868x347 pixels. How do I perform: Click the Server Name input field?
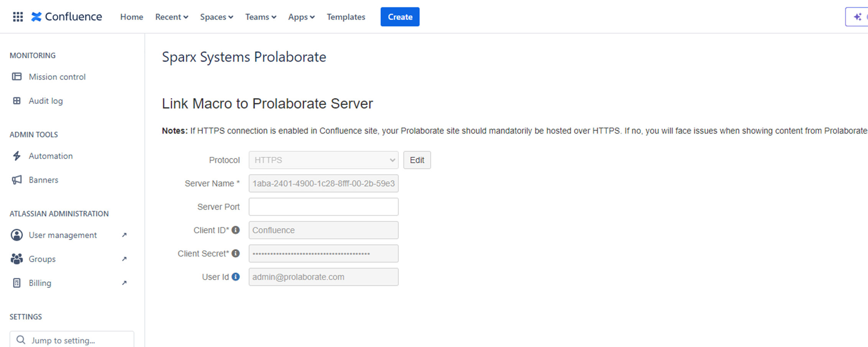click(324, 183)
